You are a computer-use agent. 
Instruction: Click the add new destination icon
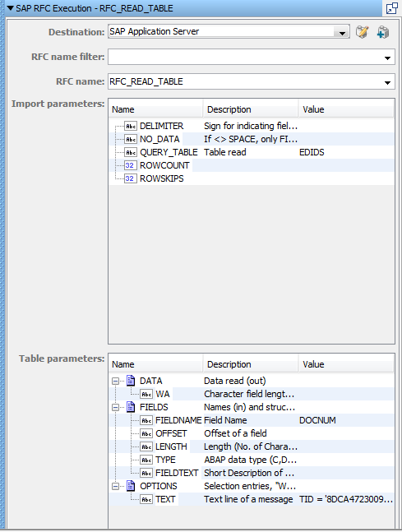click(x=383, y=32)
